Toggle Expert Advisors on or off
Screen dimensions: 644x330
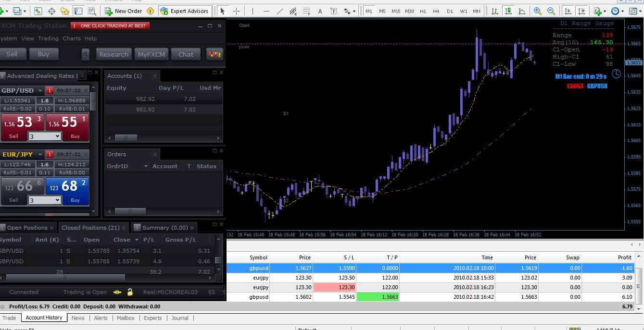[185, 11]
